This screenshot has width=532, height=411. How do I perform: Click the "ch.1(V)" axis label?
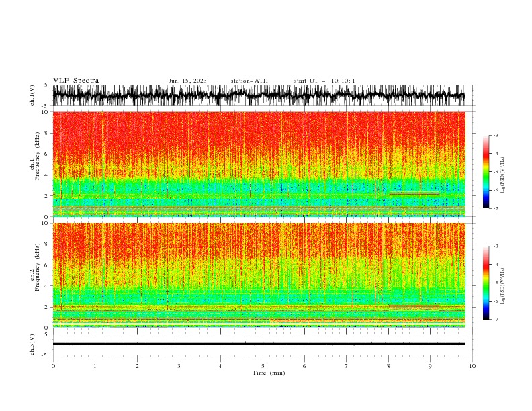coord(32,95)
